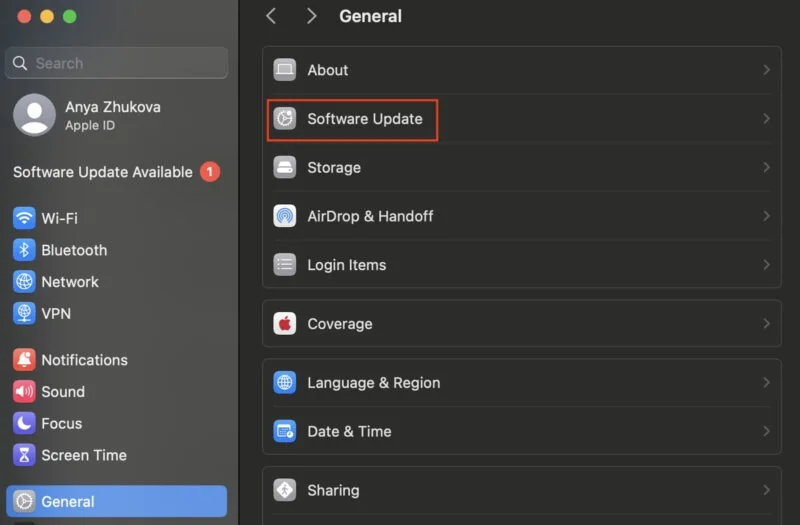The height and width of the screenshot is (525, 800).
Task: Click the red update badge showing 1
Action: [210, 172]
